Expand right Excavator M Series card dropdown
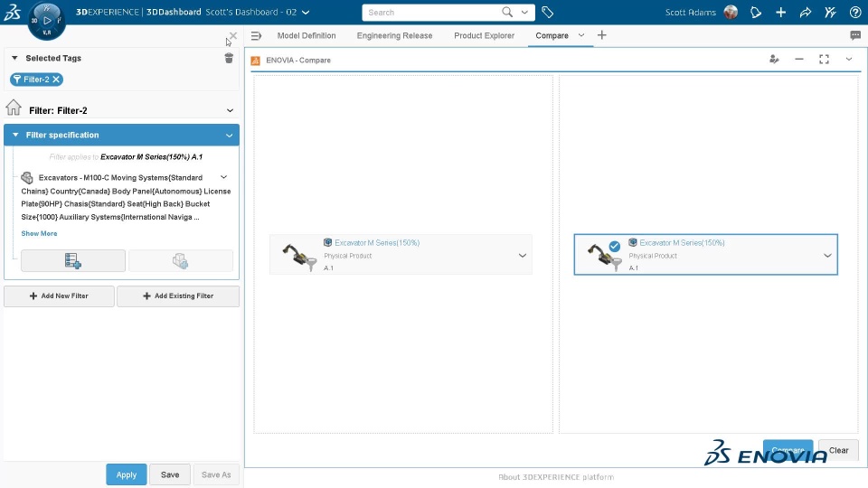The width and height of the screenshot is (868, 488). coord(827,256)
